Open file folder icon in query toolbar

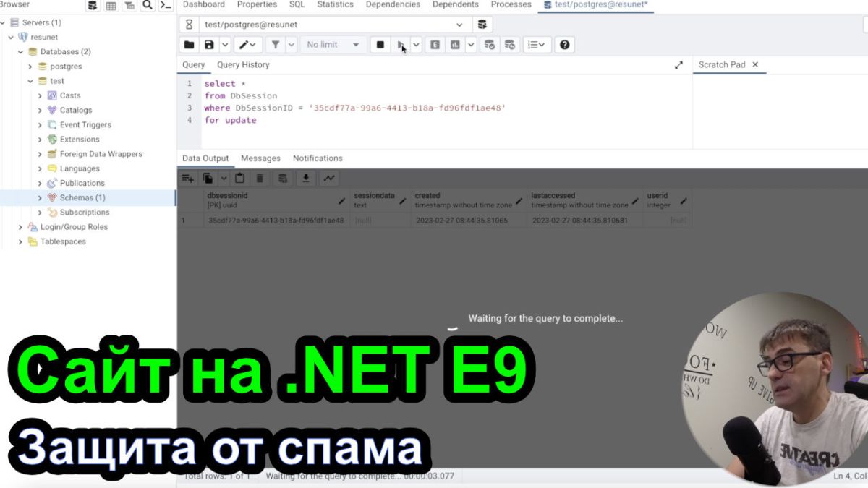(x=189, y=45)
